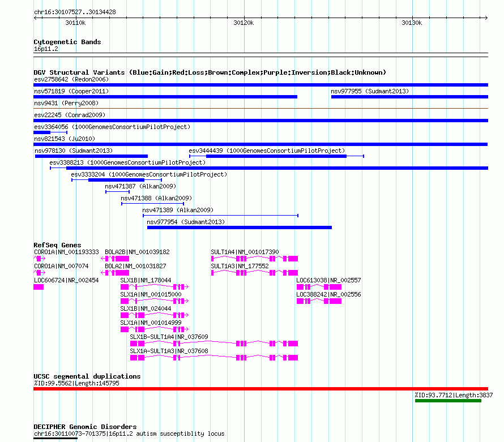504x442 pixels.
Task: Open CORO1A|NM_001193333 gene label
Action: click(66, 252)
